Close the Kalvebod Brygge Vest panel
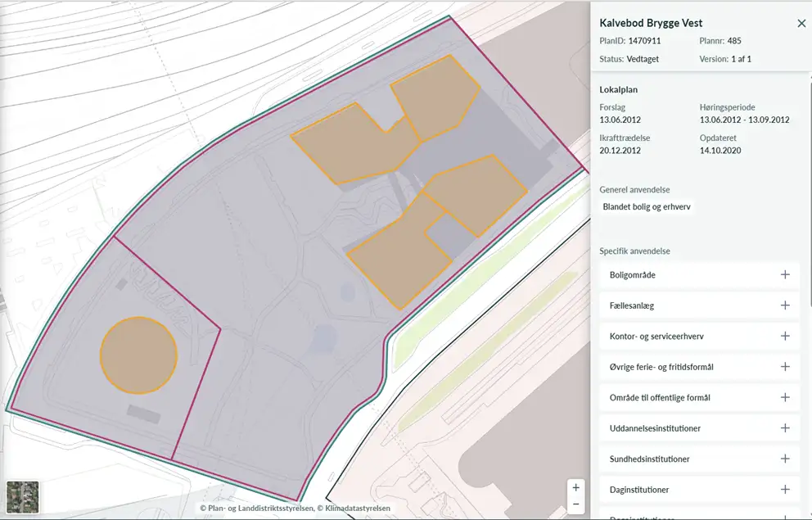The width and height of the screenshot is (812, 520). pos(801,24)
